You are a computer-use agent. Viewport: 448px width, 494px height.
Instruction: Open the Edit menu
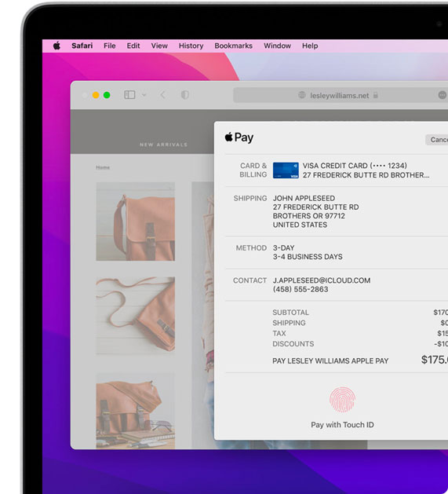[133, 46]
